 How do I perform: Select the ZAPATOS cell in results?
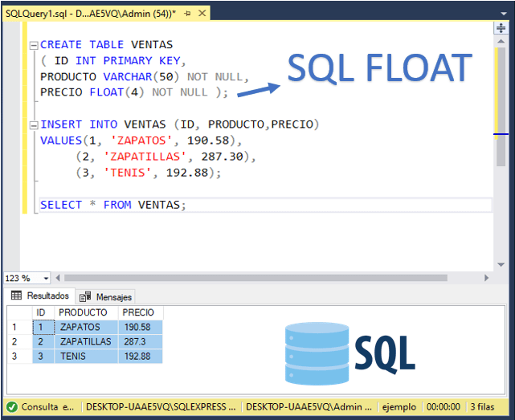coord(86,327)
